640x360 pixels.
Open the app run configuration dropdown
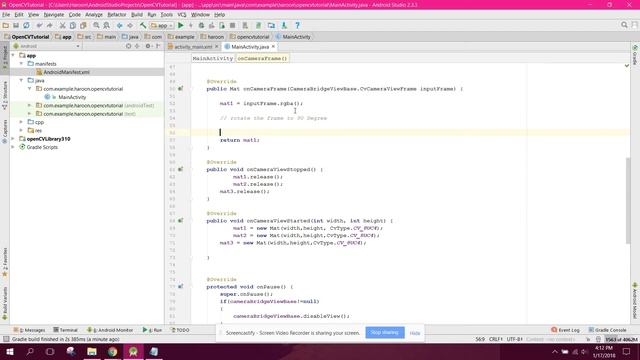coord(162,25)
